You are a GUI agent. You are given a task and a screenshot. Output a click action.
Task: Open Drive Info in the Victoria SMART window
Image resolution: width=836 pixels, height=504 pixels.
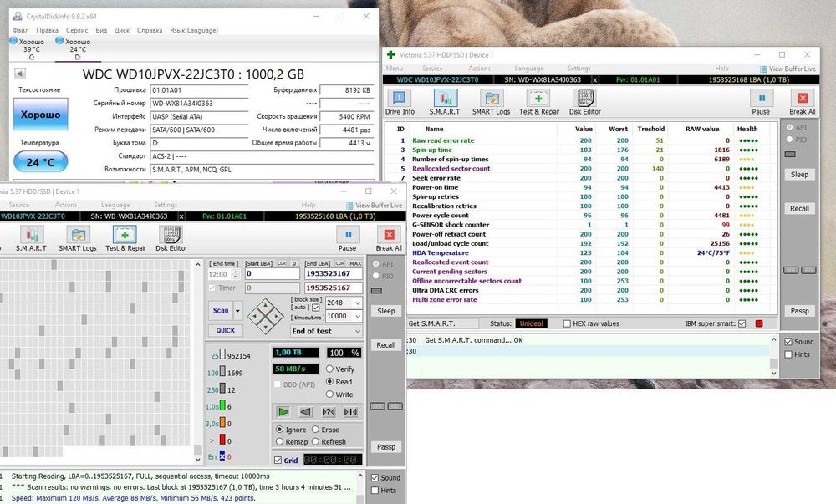400,102
